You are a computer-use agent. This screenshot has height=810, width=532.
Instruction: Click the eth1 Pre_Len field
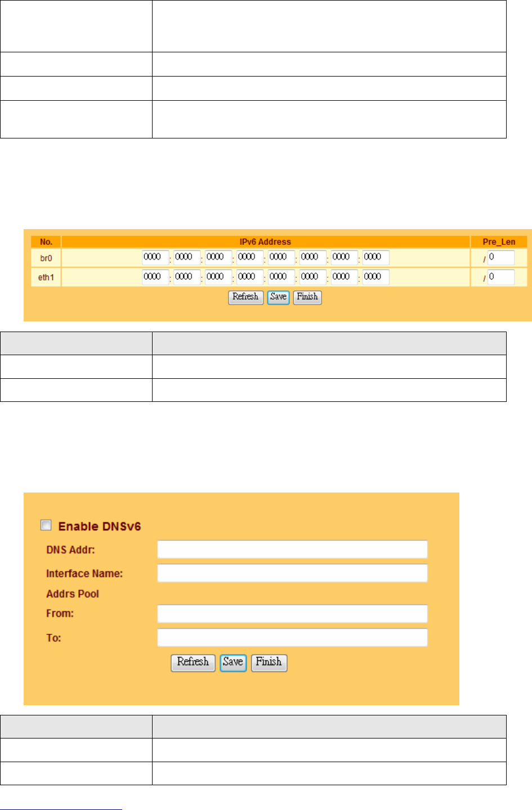click(x=501, y=277)
